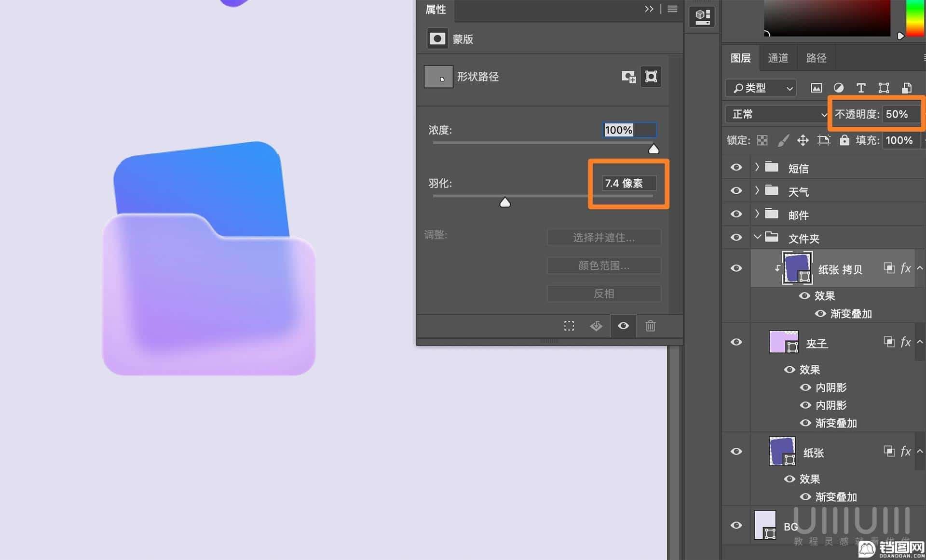Switch to the 图层 tab
The height and width of the screenshot is (560, 926).
coord(741,58)
